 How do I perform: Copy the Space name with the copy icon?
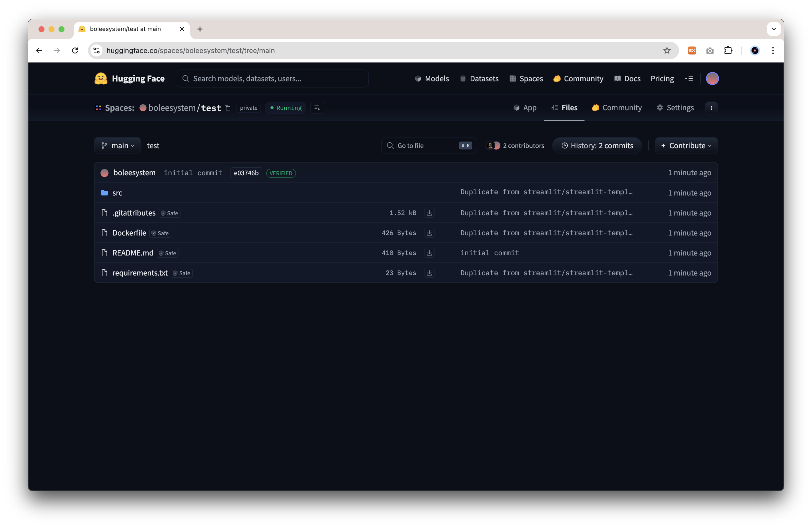228,108
